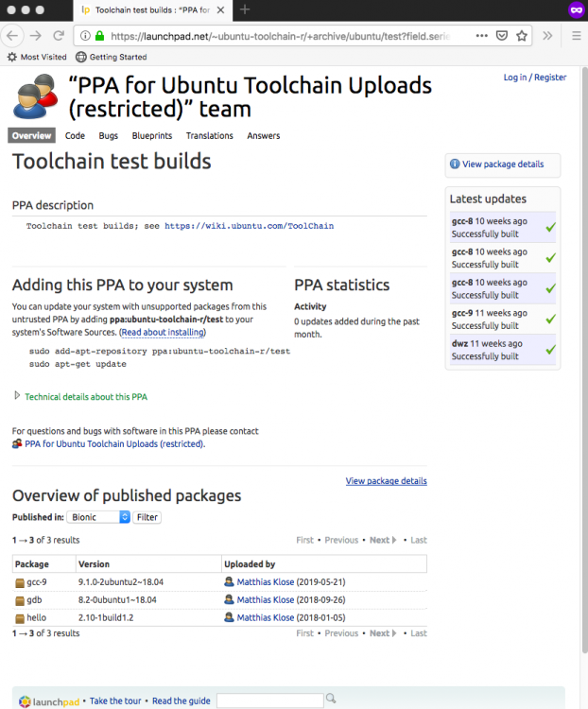Click the browser address bar URL
Image resolution: width=588 pixels, height=709 pixels.
(281, 36)
